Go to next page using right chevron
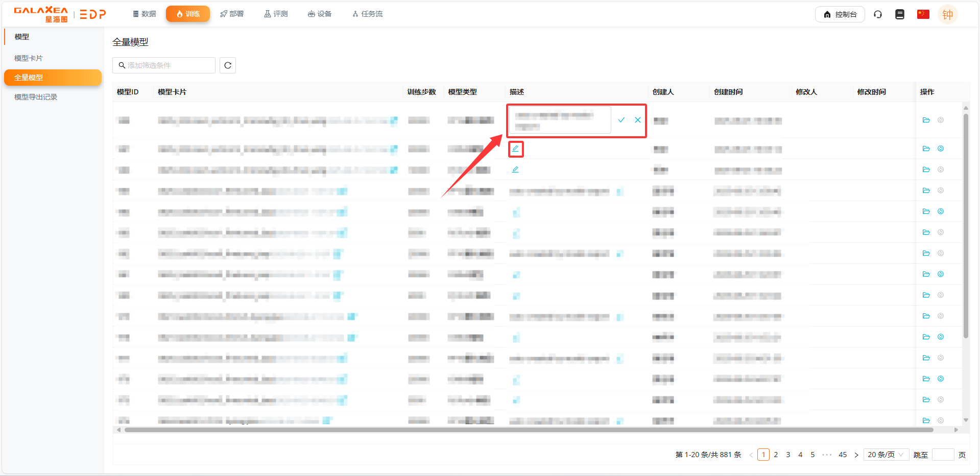This screenshot has width=980, height=476. [856, 455]
